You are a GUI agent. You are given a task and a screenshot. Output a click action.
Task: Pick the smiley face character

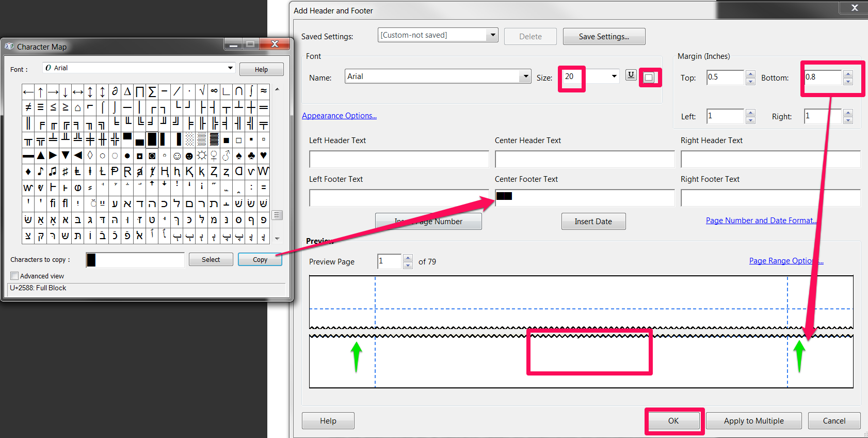[x=177, y=155]
